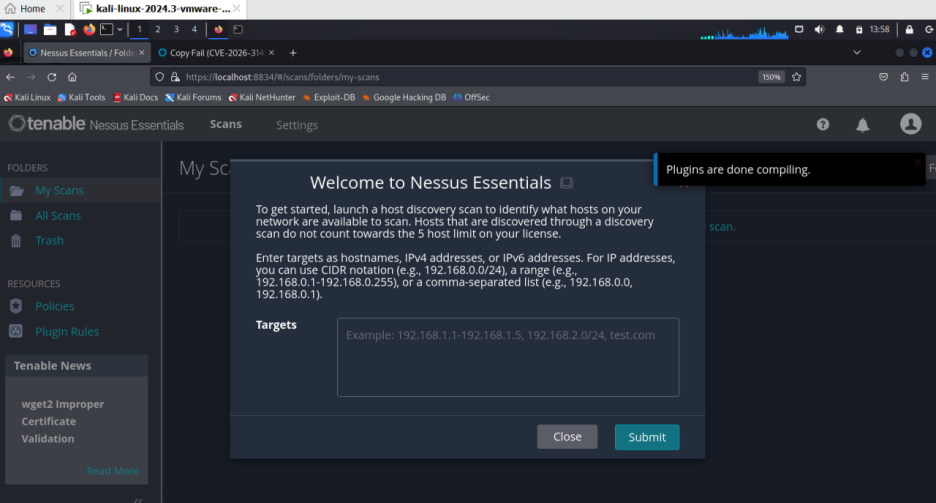Open the Google Hacking DB bookmark
Image resolution: width=936 pixels, height=503 pixels.
[404, 97]
